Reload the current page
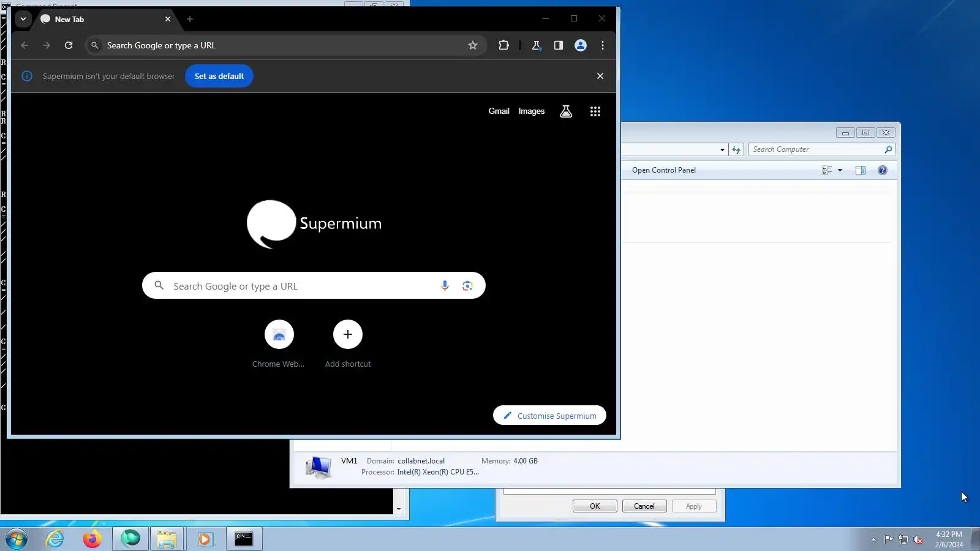 (x=69, y=45)
